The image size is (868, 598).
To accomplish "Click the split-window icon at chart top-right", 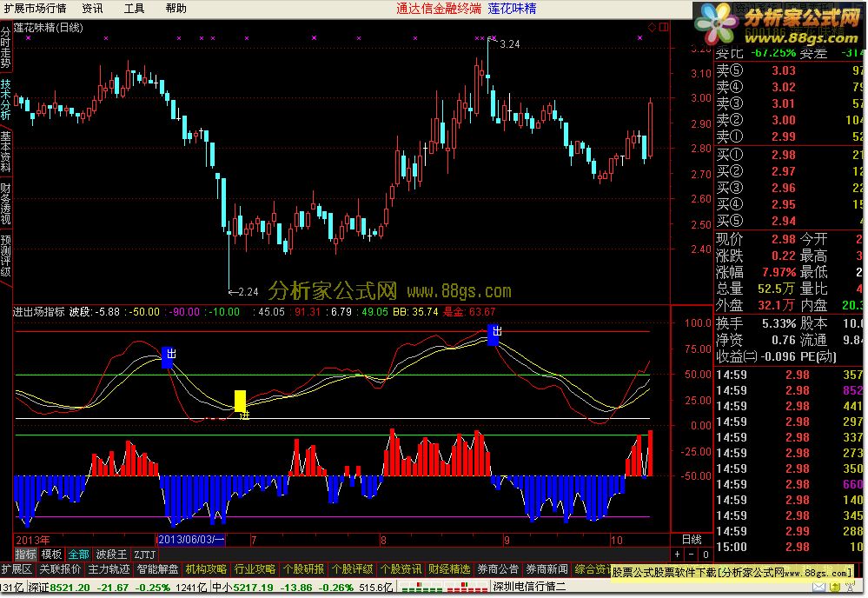I will tap(664, 27).
